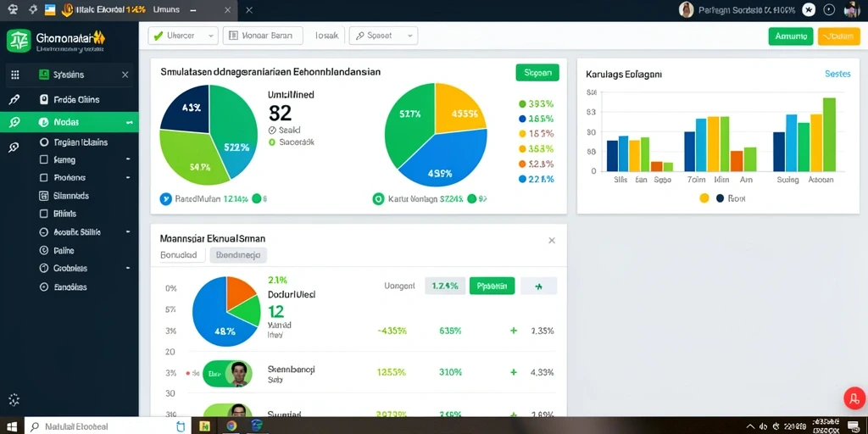
Task: Select the magnifier icon left of Tngian Idains
Action: [x=14, y=147]
